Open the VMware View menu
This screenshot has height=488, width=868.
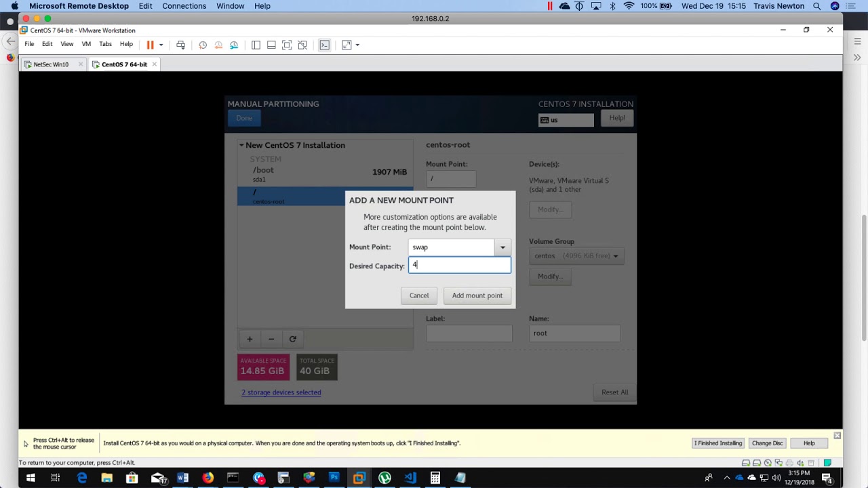(66, 44)
